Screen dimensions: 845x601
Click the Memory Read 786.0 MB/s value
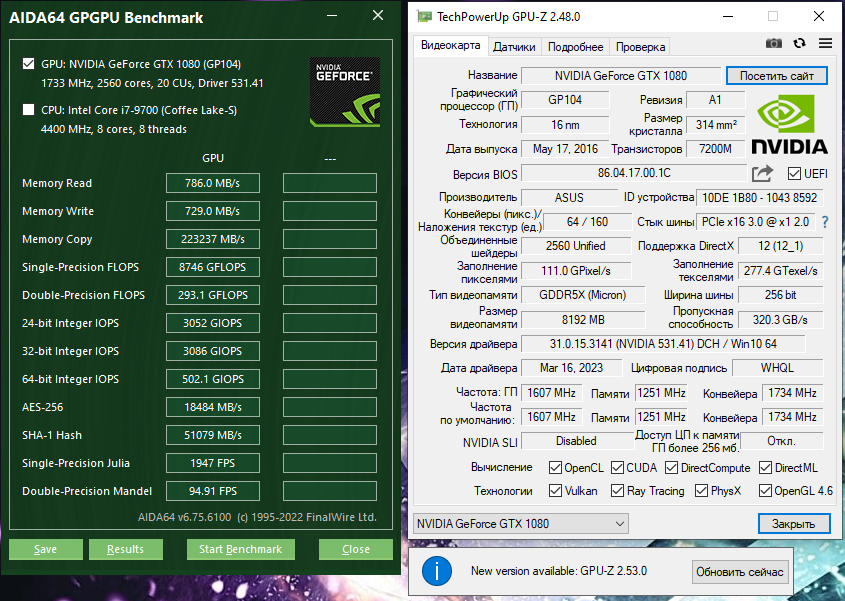[212, 183]
